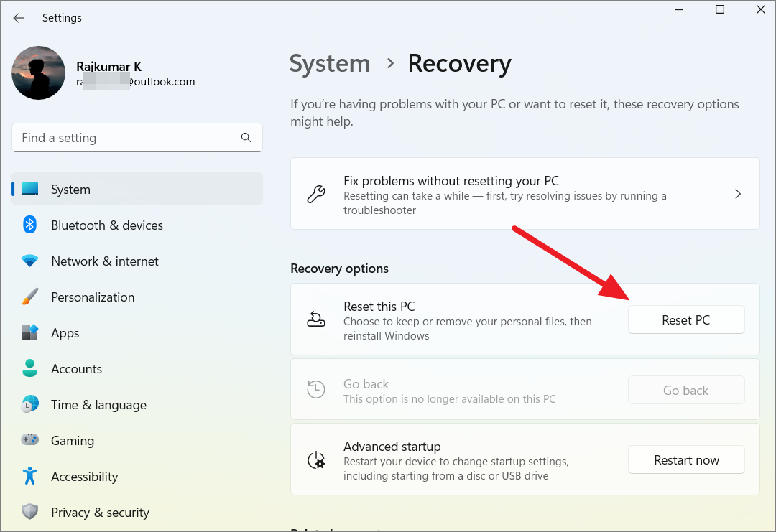This screenshot has height=532, width=776.
Task: Click the Reset this PC title text
Action: [x=379, y=307]
